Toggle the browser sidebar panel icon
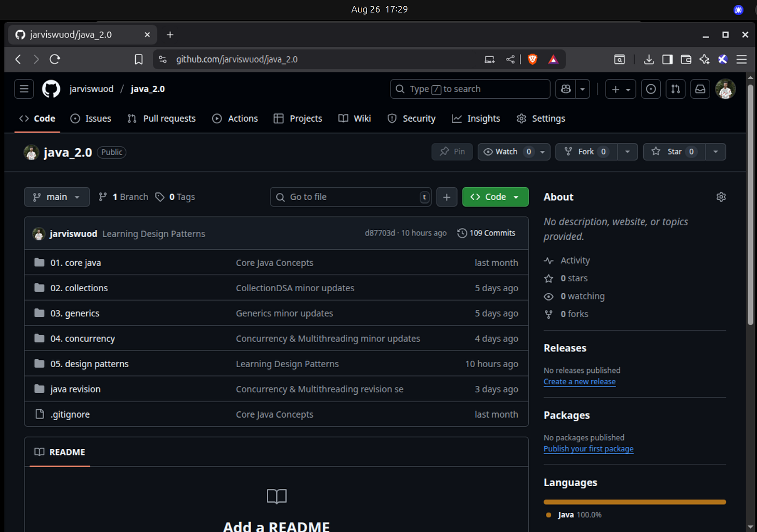 pyautogui.click(x=668, y=59)
